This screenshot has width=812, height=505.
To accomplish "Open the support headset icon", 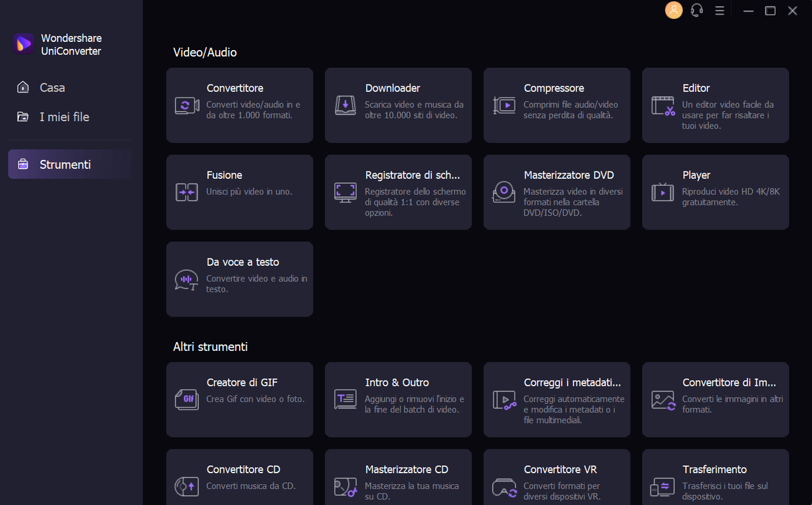I will [697, 10].
